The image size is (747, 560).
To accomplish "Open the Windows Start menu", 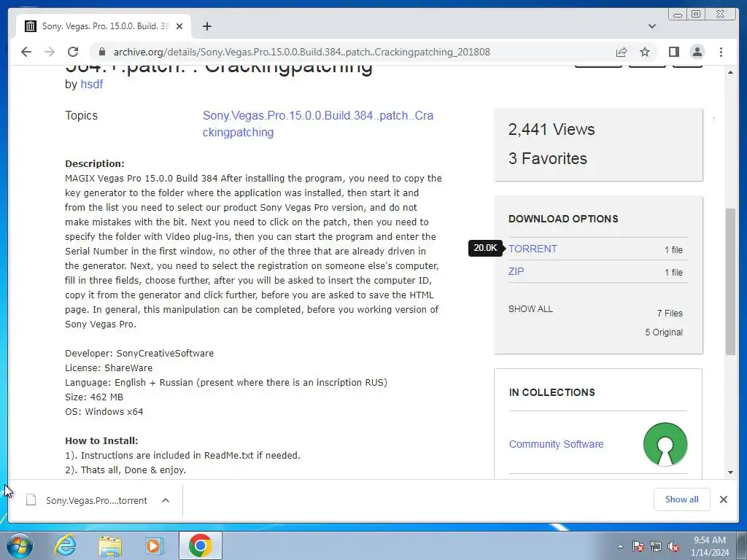I will coord(19,545).
